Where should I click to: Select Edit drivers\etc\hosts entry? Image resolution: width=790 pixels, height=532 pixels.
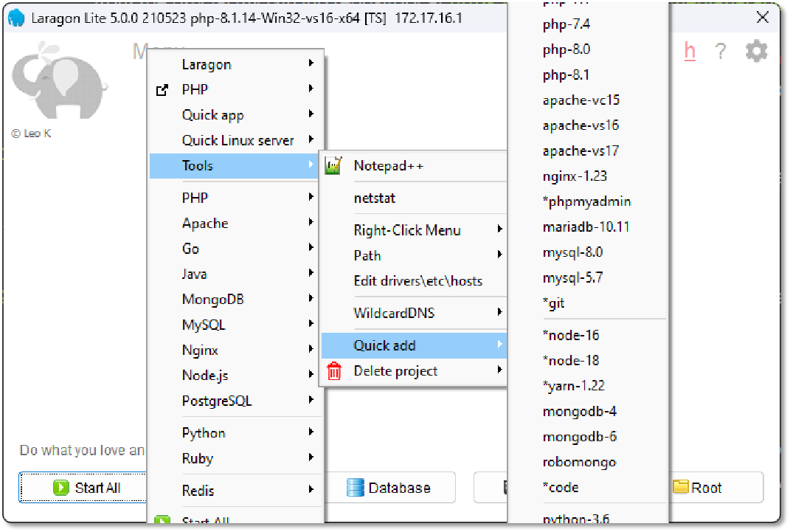[417, 281]
